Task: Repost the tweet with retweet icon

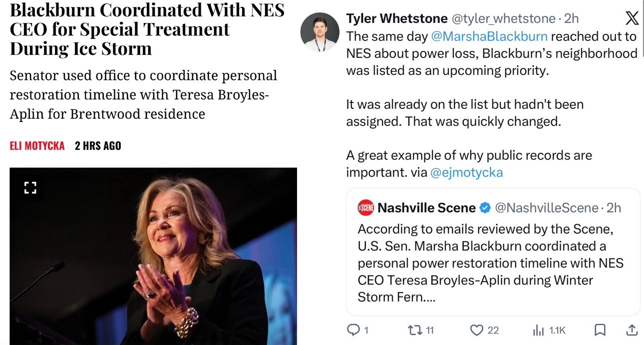Action: pos(413,330)
